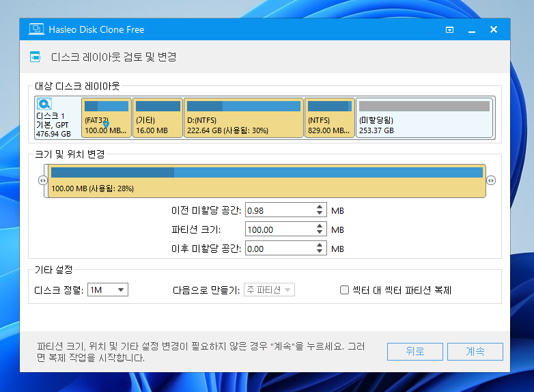Click the right resize handle of partition bar

point(491,180)
